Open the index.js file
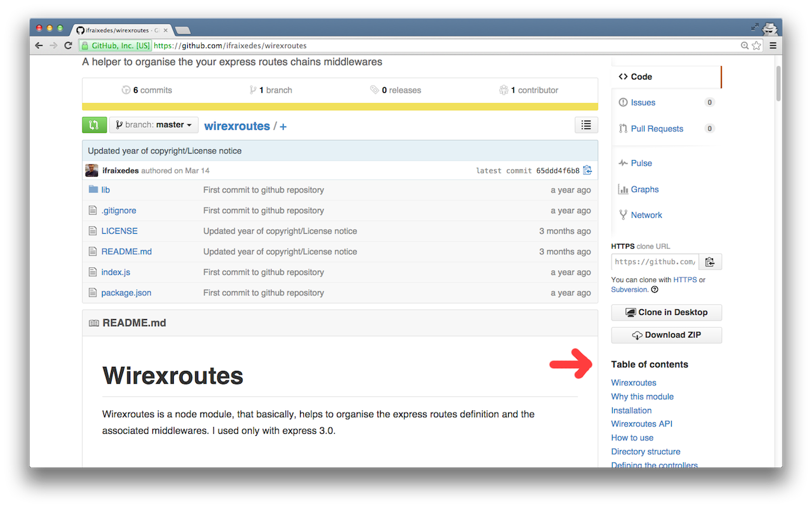The image size is (812, 508). pos(115,272)
